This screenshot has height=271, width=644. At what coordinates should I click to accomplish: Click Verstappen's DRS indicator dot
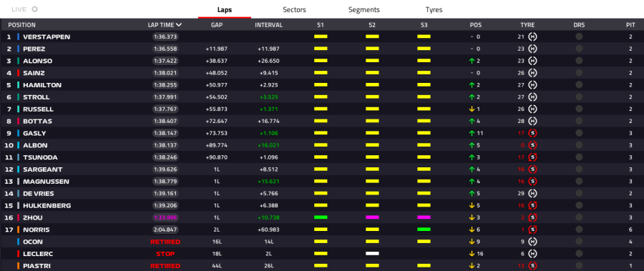point(579,36)
